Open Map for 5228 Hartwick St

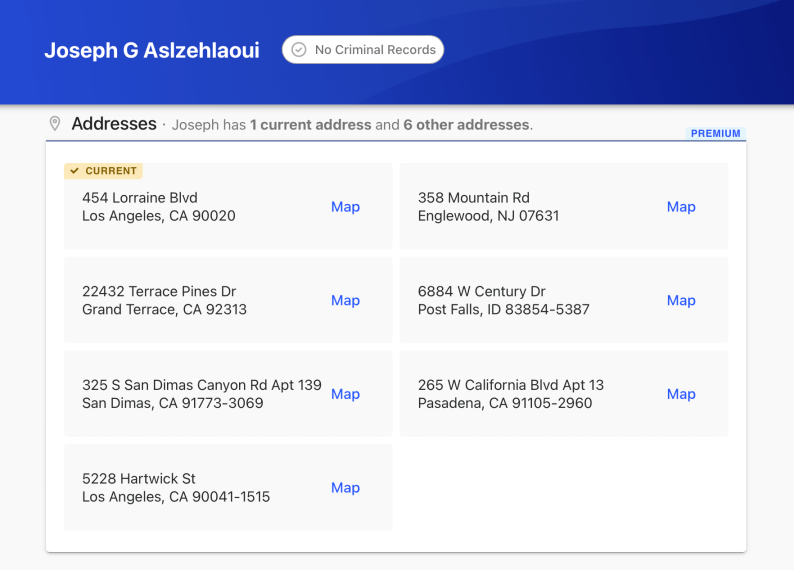click(x=345, y=488)
